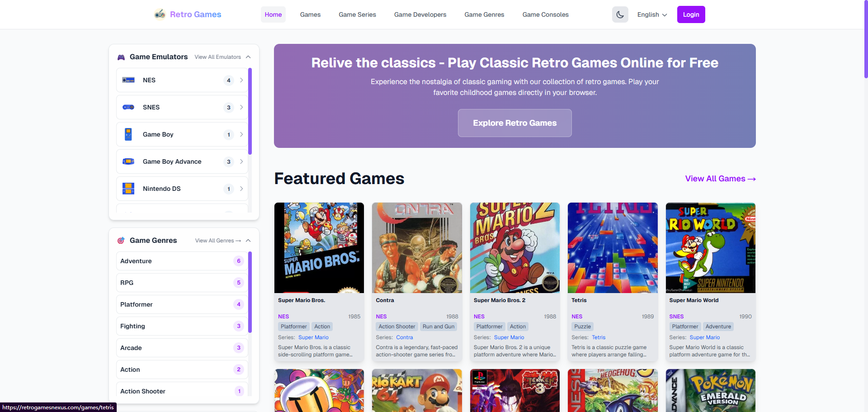Image resolution: width=868 pixels, height=412 pixels.
Task: Open the Super Mario Bros. 2 cover thumbnail
Action: 515,248
